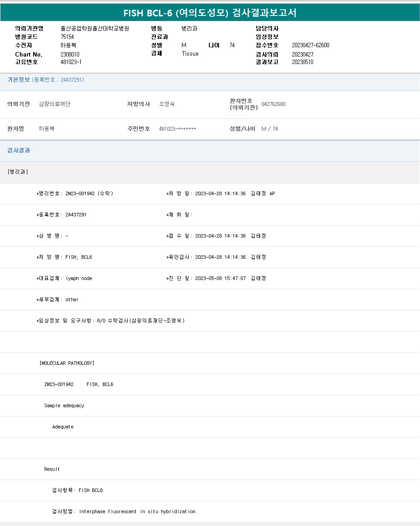420x526 pixels.
Task: Select the 대표검체 lymph node line
Action: click(x=64, y=278)
